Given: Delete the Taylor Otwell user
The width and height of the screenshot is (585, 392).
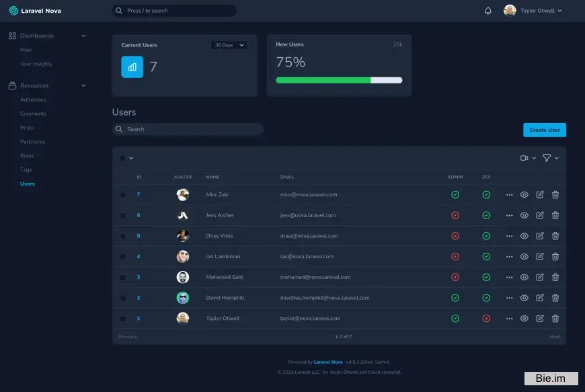Looking at the screenshot, I should 555,318.
